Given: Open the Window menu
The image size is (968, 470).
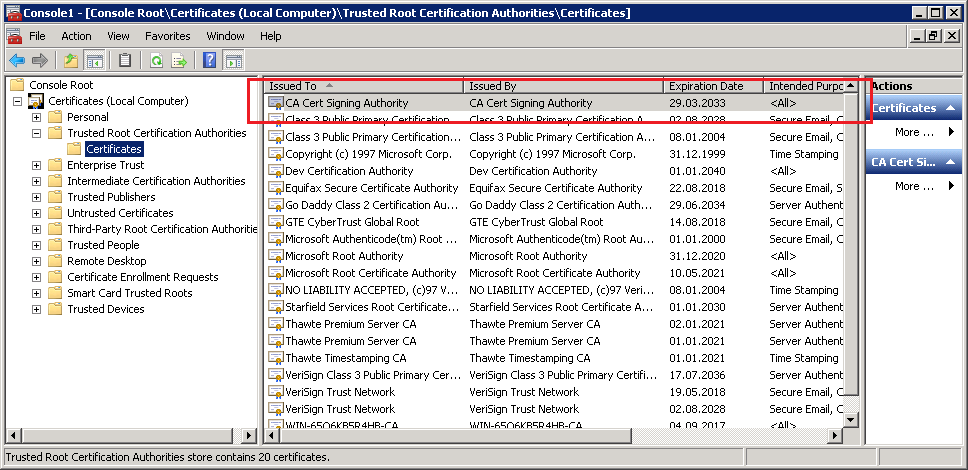Looking at the screenshot, I should [226, 36].
